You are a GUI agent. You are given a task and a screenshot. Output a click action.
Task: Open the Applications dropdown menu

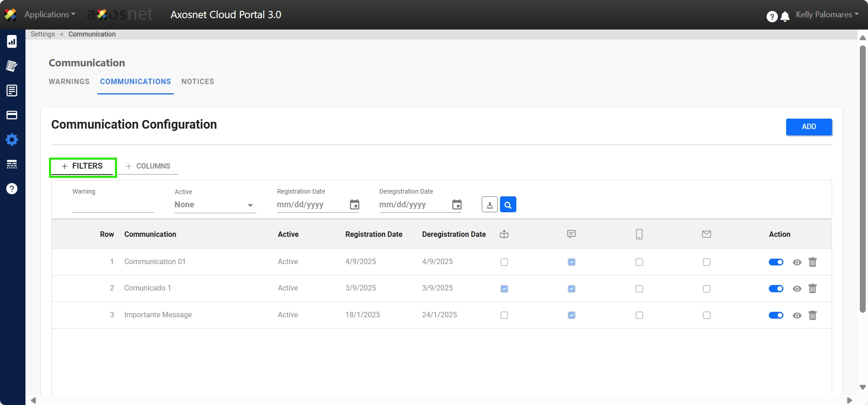[50, 15]
